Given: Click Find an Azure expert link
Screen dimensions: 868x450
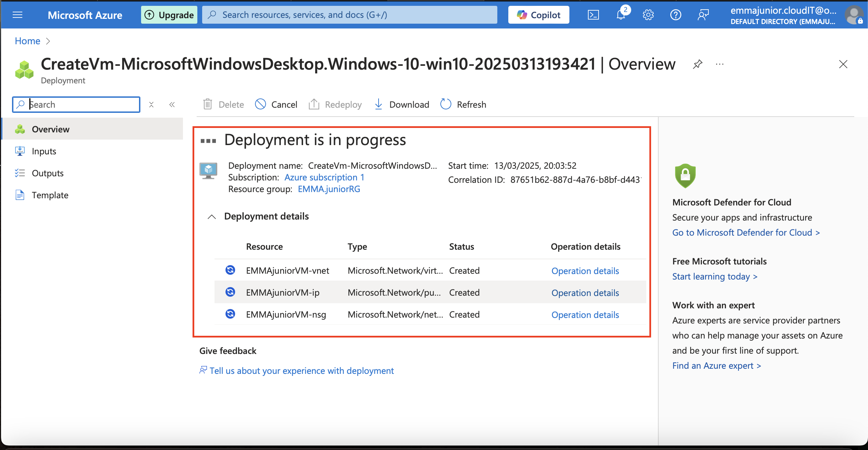Looking at the screenshot, I should pos(717,366).
